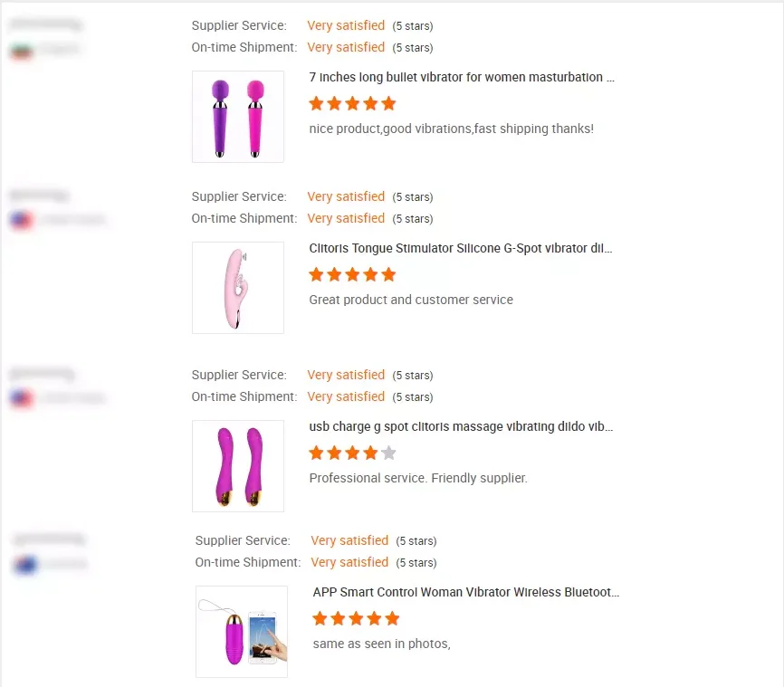Open thumbnail beside the usb charge listing

click(x=237, y=466)
